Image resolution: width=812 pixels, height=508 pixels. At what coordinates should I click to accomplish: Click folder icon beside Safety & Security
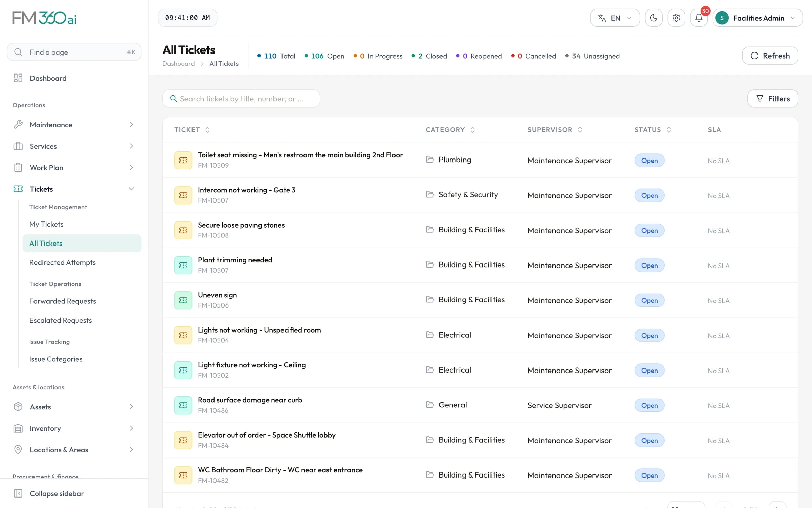pos(430,194)
